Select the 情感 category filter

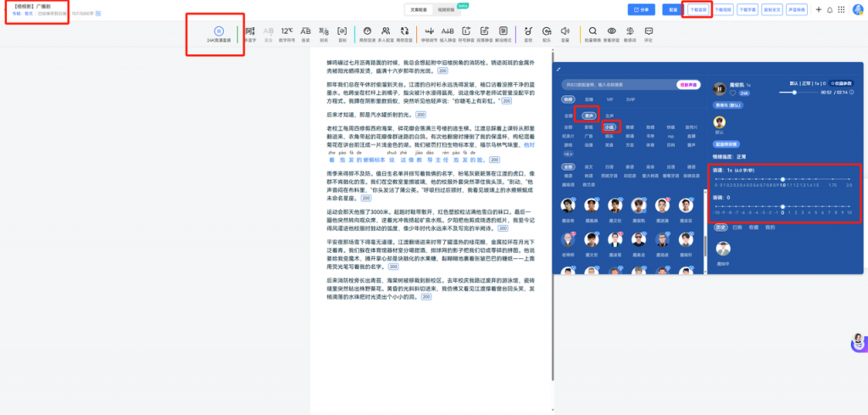click(x=630, y=127)
